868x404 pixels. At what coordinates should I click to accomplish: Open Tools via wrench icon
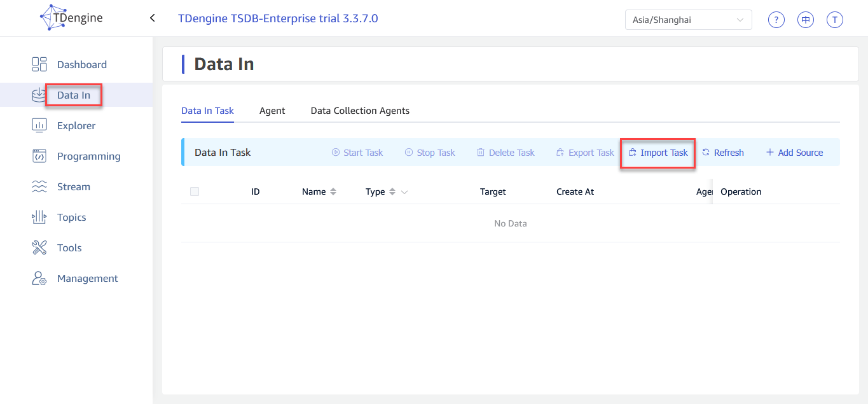[39, 247]
